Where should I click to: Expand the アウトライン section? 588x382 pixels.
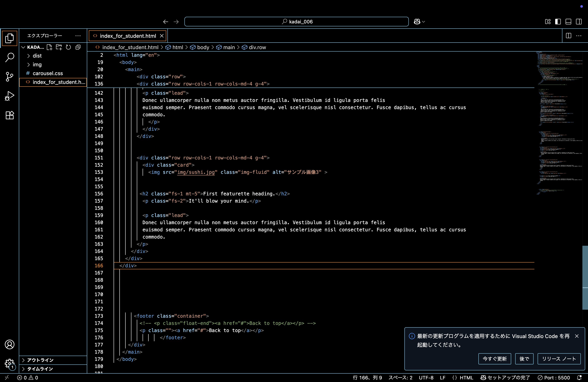53,360
